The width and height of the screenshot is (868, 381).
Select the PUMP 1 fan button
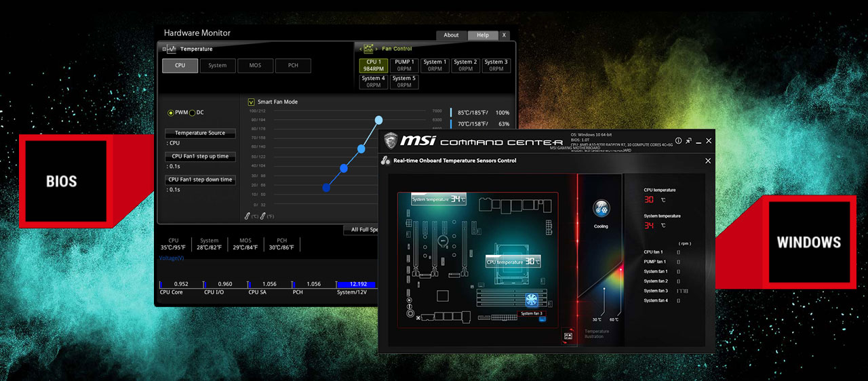coord(404,65)
